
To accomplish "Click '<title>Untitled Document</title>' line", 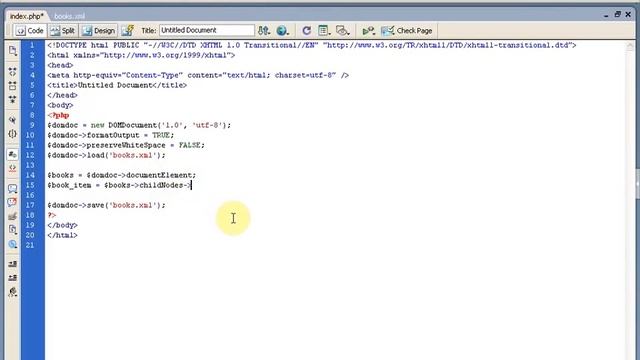I will [x=117, y=85].
